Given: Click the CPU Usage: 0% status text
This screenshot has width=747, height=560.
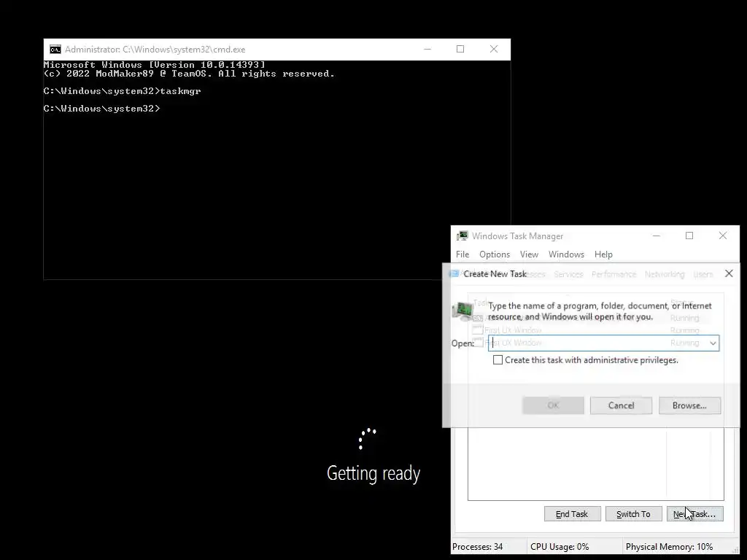Looking at the screenshot, I should pos(560,547).
